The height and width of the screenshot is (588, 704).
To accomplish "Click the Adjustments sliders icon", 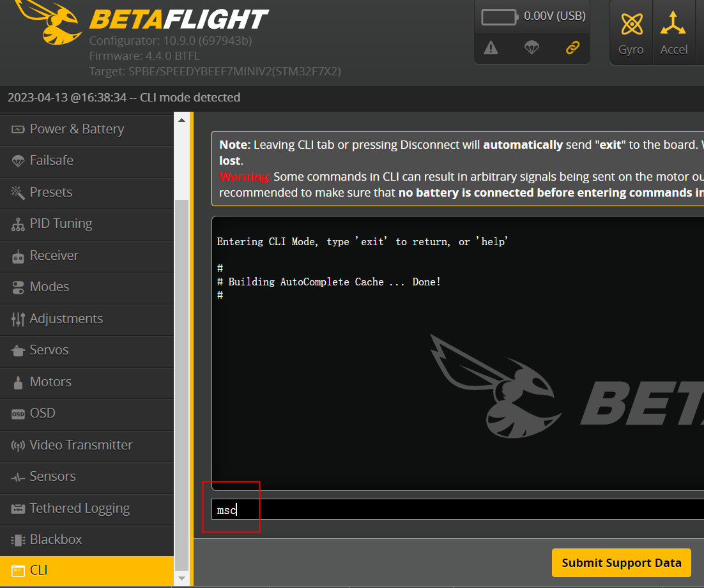I will 18,319.
